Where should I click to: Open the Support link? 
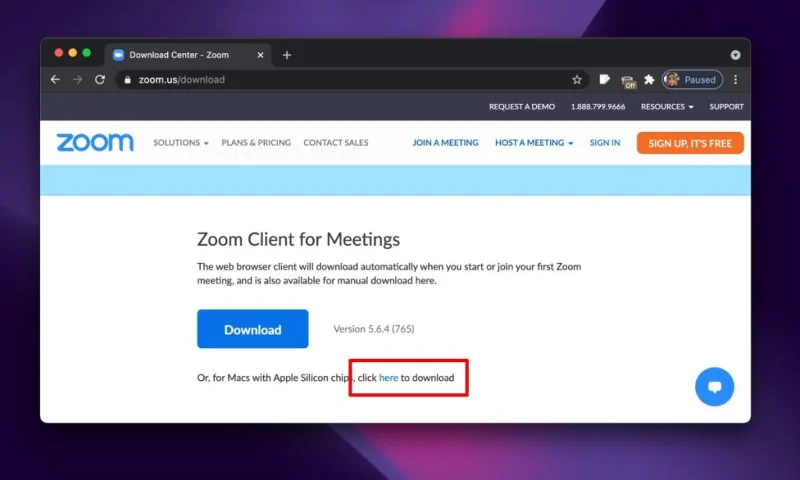click(x=727, y=107)
